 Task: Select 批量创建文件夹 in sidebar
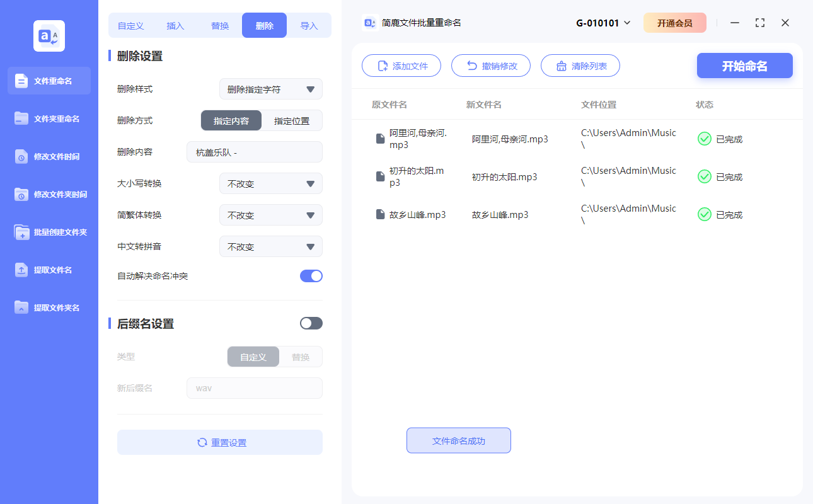click(49, 232)
